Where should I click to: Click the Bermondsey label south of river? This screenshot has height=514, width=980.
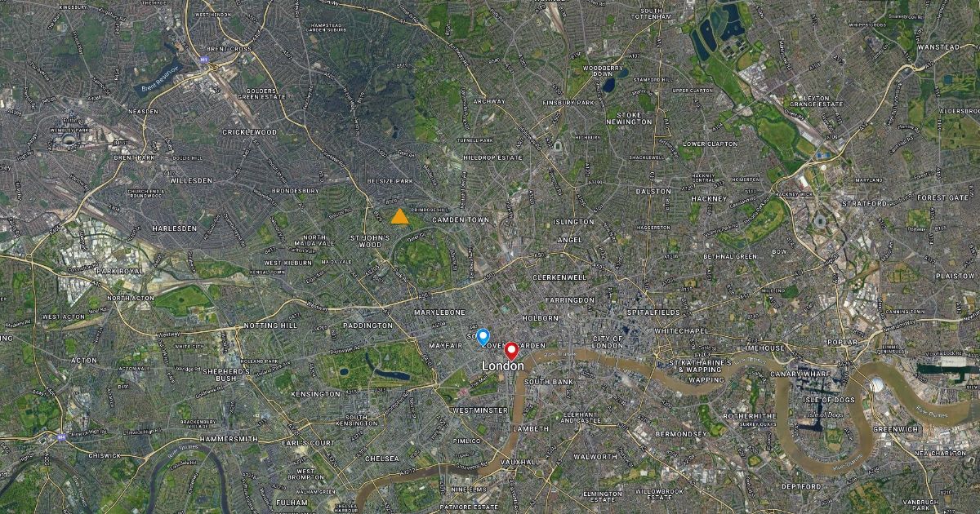click(x=681, y=434)
